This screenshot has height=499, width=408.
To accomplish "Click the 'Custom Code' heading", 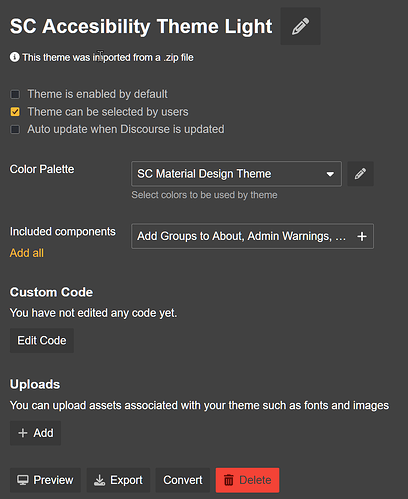I will [x=51, y=292].
